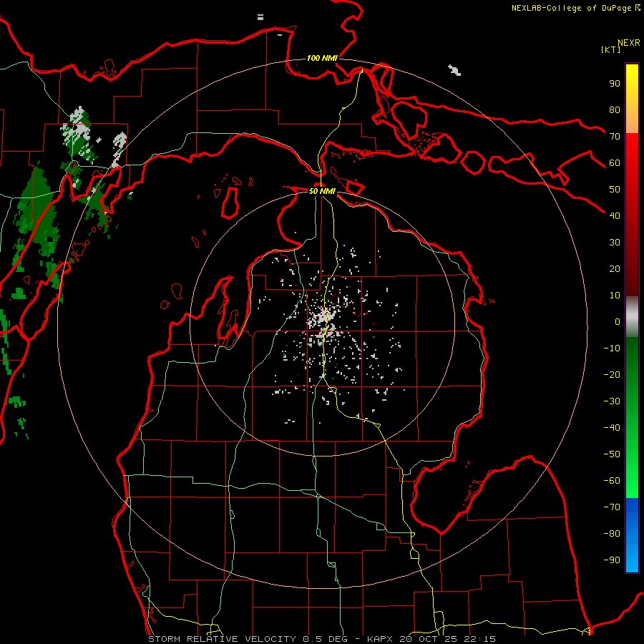Click the -60 value on the velocity scale
644x644 pixels.
[x=612, y=481]
